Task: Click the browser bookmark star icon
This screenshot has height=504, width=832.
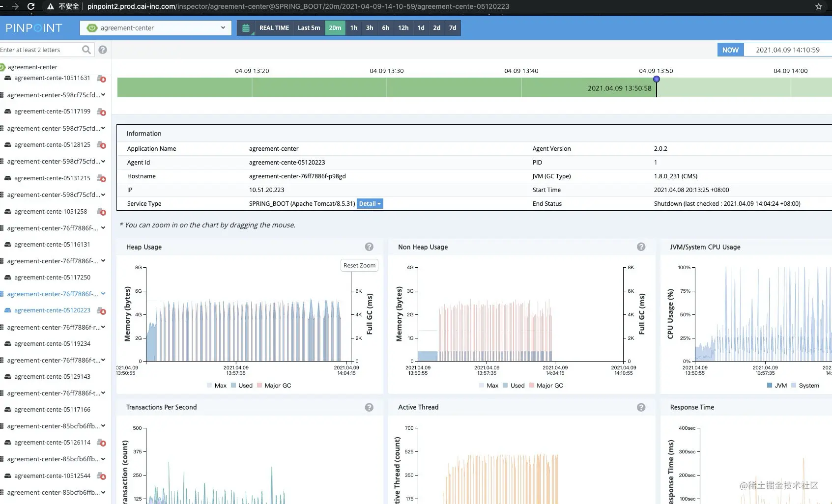Action: coord(818,6)
